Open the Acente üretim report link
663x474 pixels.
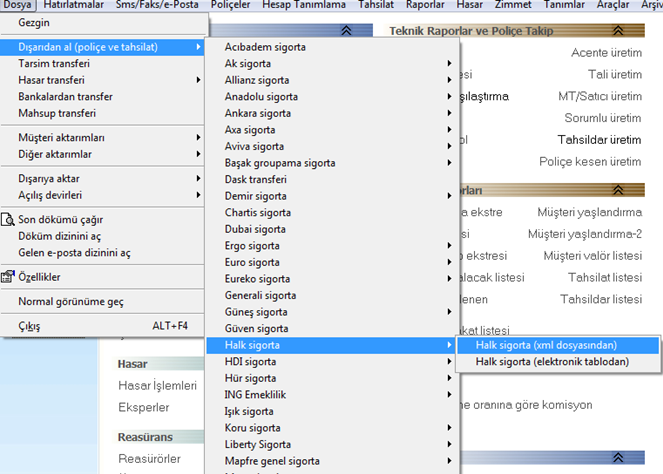pyautogui.click(x=606, y=52)
